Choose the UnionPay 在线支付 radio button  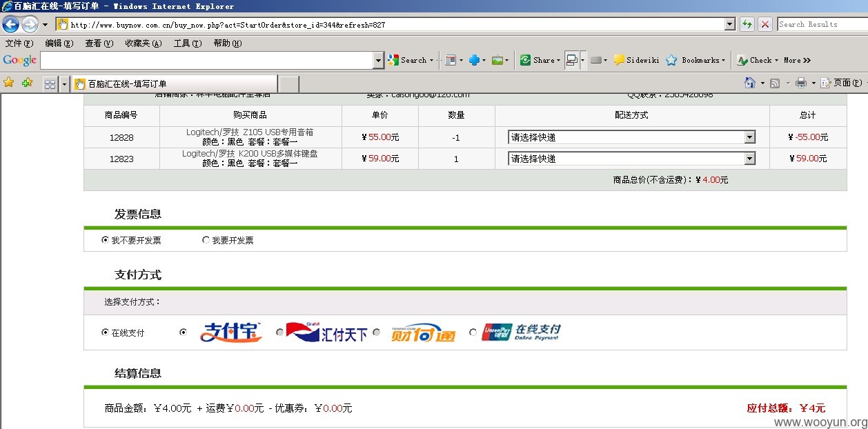(x=473, y=332)
